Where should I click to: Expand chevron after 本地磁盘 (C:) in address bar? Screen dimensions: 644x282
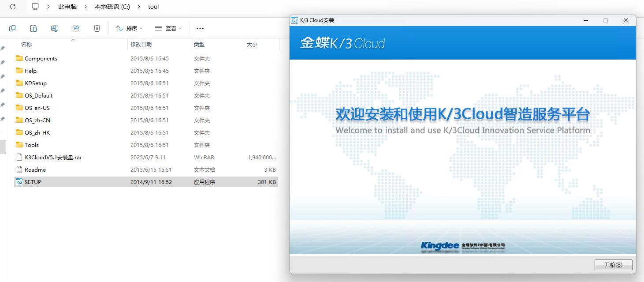pos(139,7)
